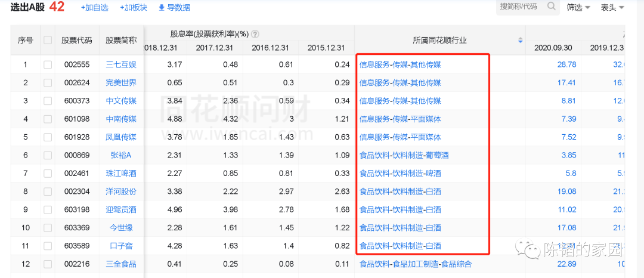Click the 股票简称 column header

[120, 40]
